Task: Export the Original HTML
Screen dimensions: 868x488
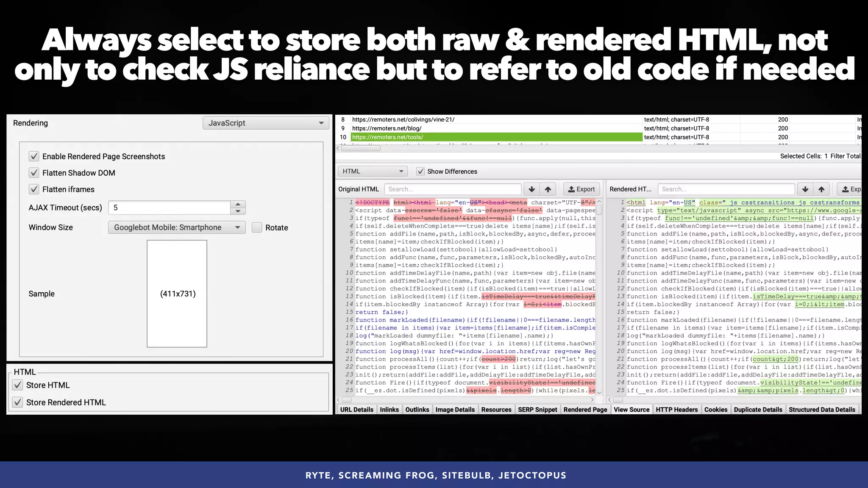Action: point(581,189)
